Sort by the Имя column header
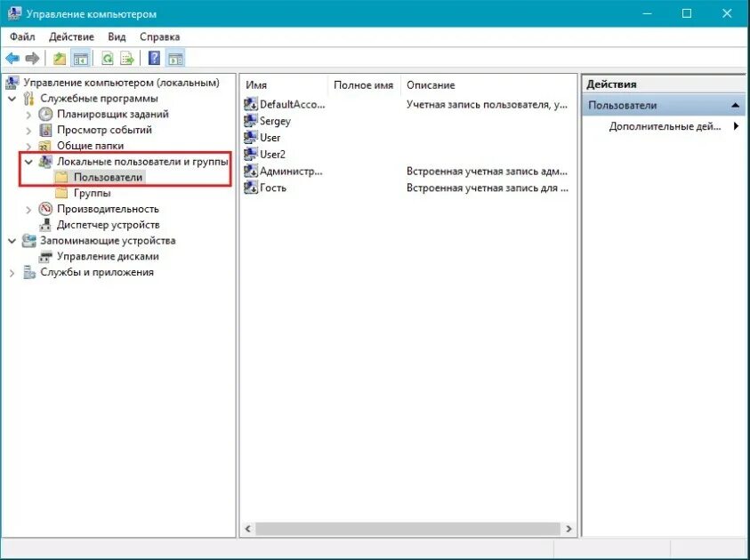The image size is (750, 560). click(285, 84)
